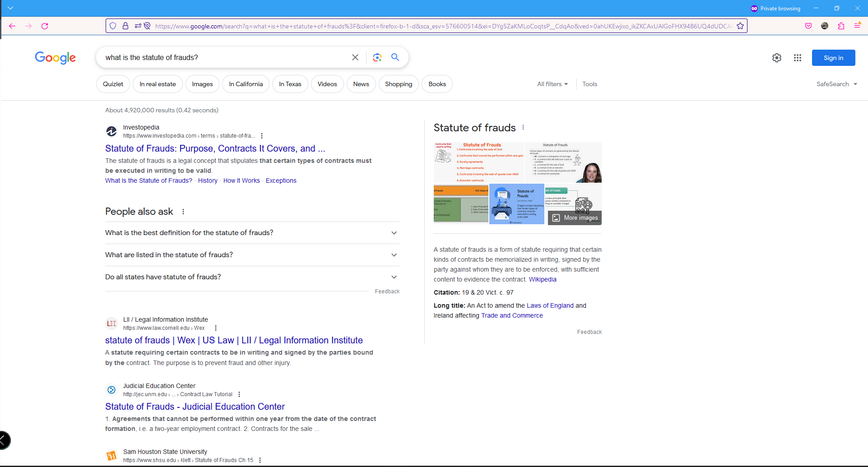Show site security via padlock icon
This screenshot has height=467, width=868.
click(125, 26)
